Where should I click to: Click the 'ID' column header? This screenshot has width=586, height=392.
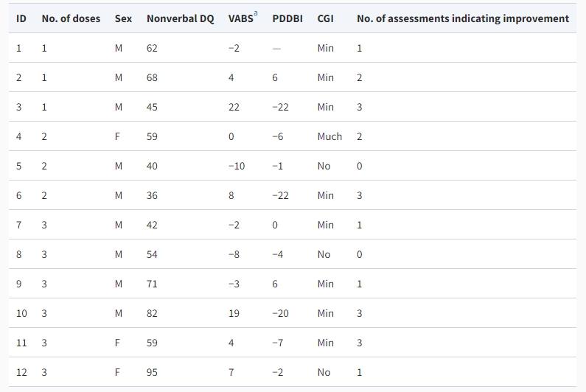(21, 18)
